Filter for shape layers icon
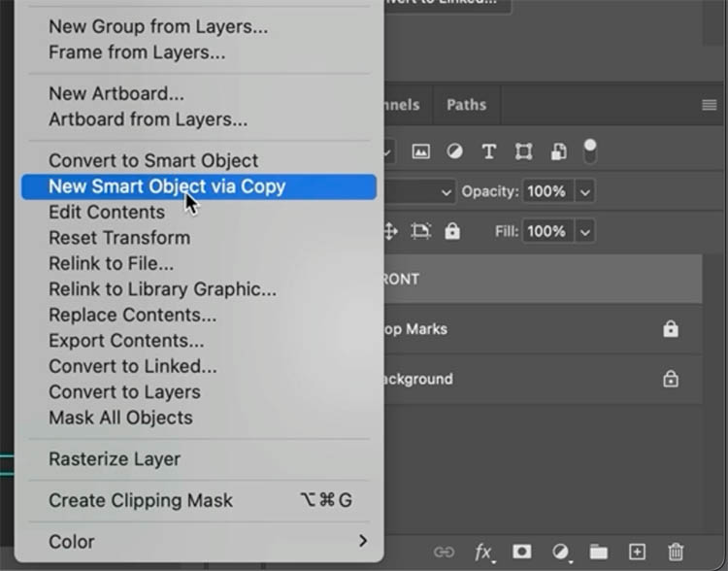Screen dimensions: 728x571 point(524,151)
